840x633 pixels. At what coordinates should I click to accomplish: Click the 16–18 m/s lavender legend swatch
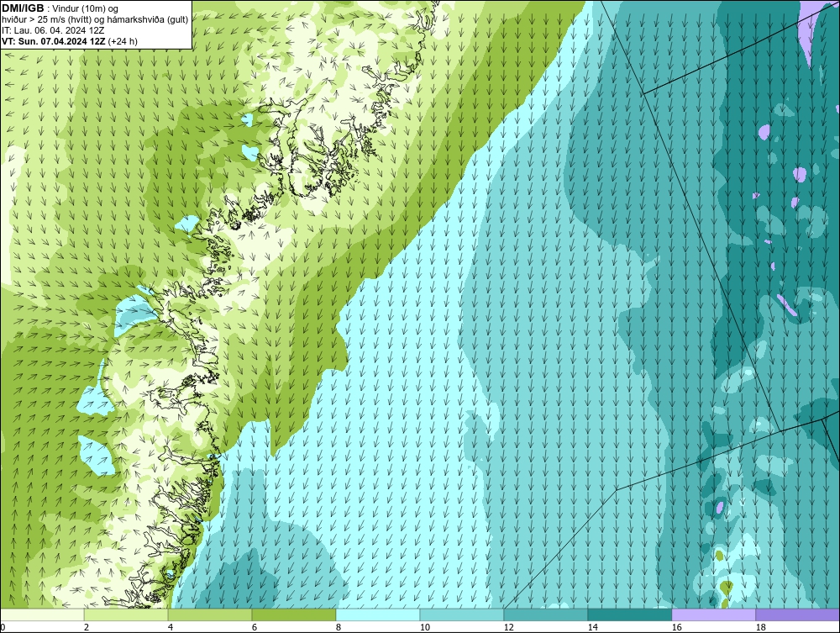coord(713,615)
